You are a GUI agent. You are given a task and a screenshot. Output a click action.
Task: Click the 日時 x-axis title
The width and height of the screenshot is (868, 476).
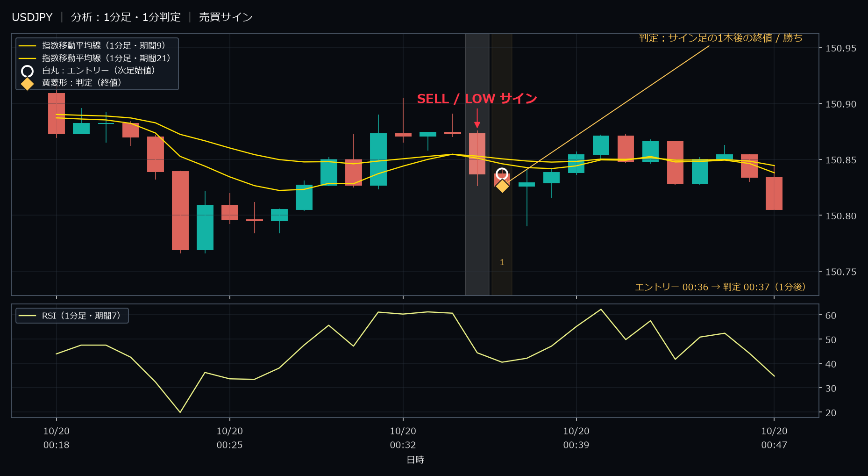point(415,460)
